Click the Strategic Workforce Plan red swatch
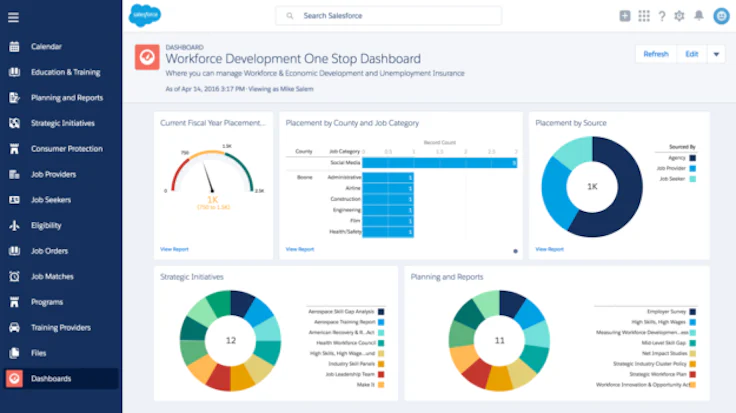Screen dimensions: 736x413 click(x=693, y=375)
